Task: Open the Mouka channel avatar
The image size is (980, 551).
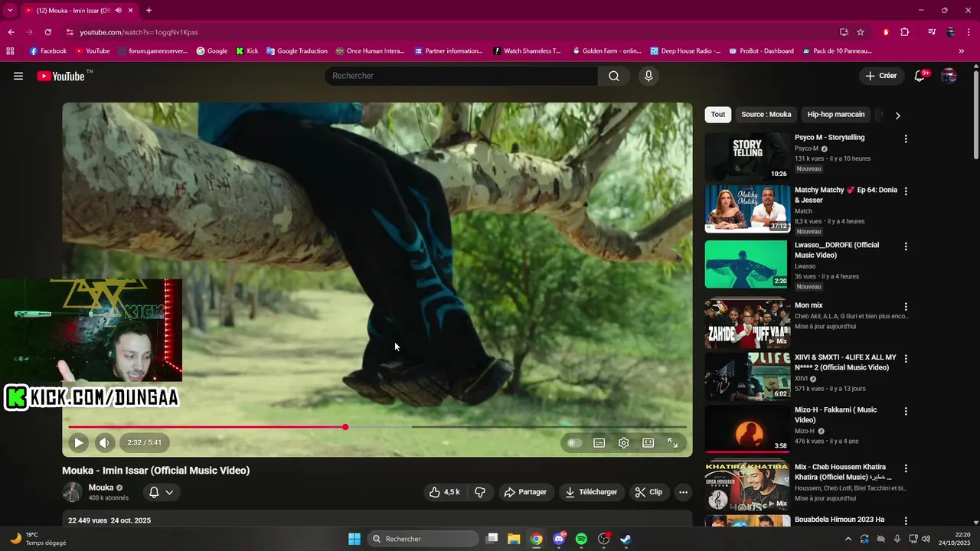Action: (x=72, y=492)
